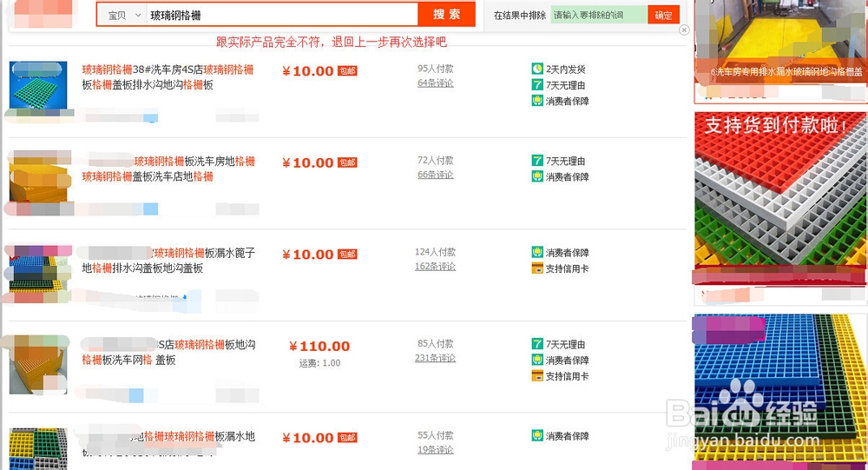Open thumbnail of 55人付款 listing
868x470 pixels.
pos(38,448)
